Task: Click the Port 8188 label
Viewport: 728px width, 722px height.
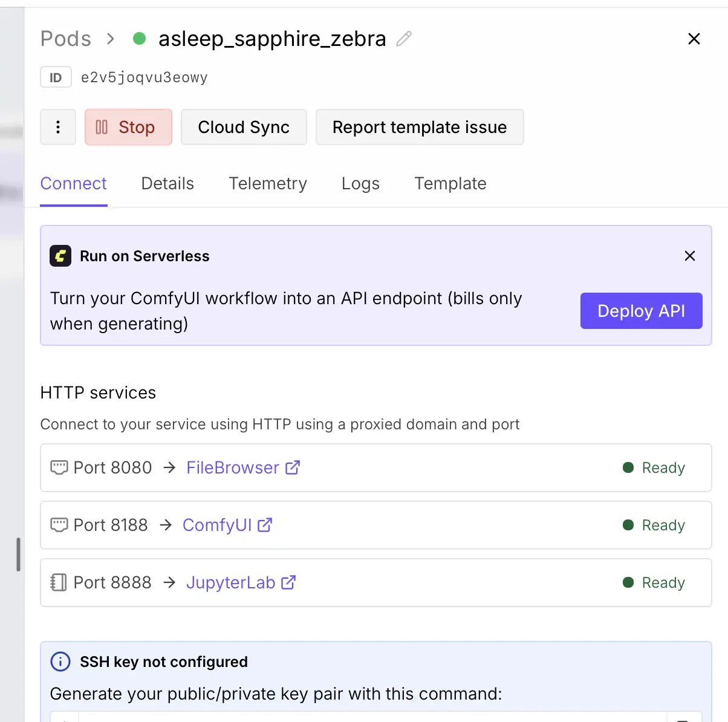Action: pyautogui.click(x=111, y=525)
